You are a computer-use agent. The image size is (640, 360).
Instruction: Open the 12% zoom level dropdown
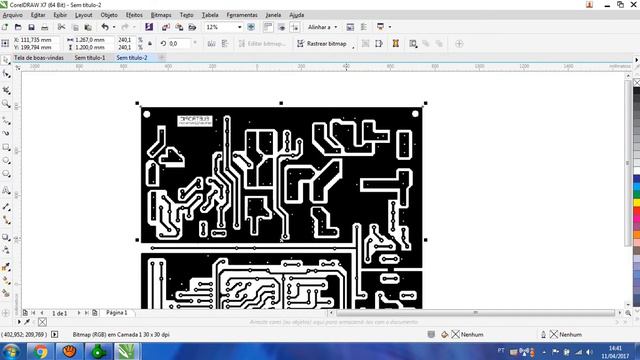click(x=240, y=27)
